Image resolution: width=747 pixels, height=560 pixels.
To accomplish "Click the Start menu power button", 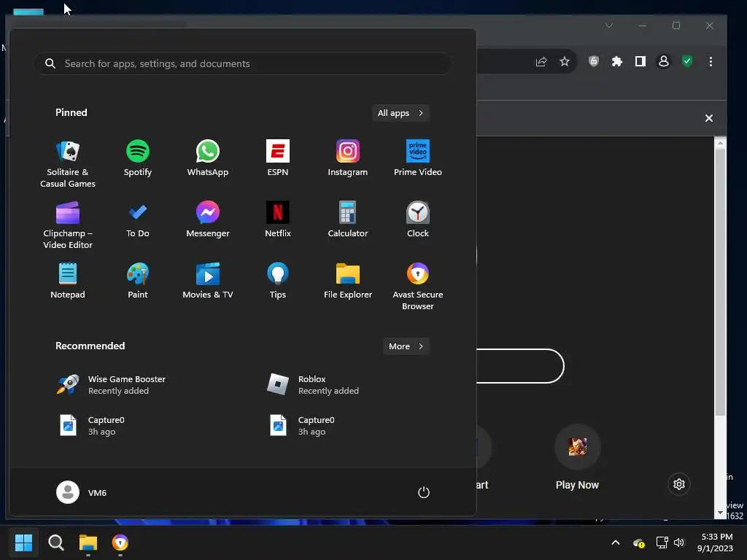I will 424,492.
